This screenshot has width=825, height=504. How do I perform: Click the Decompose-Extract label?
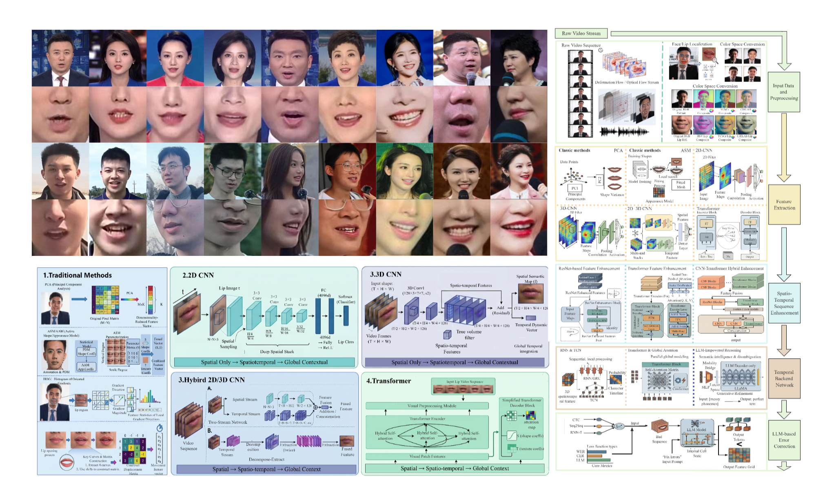(x=266, y=459)
